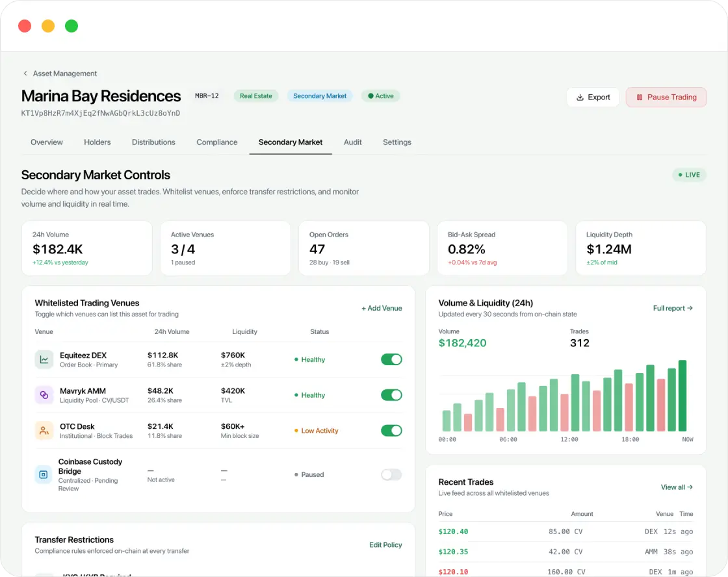The image size is (728, 577).
Task: Click the $120.40 trade price
Action: click(x=453, y=532)
